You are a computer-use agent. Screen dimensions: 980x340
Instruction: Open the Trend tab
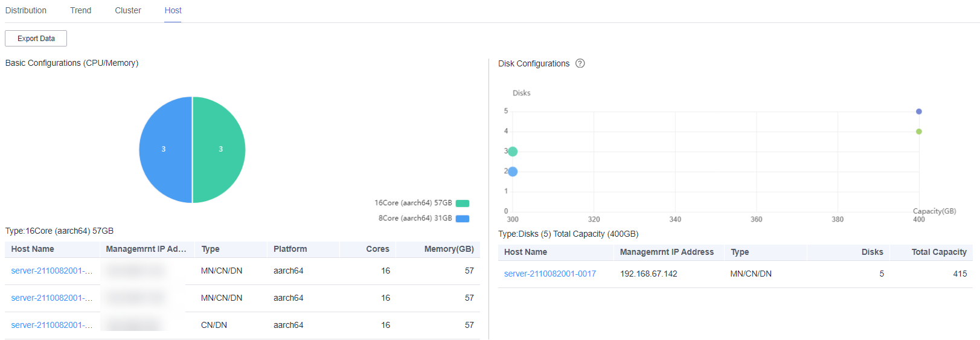click(80, 10)
